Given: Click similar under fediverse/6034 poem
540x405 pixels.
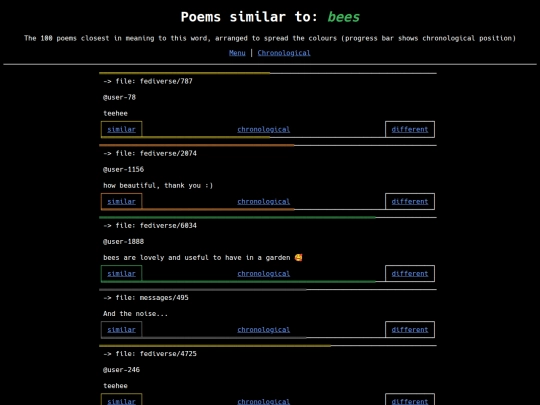Looking at the screenshot, I should click(122, 273).
